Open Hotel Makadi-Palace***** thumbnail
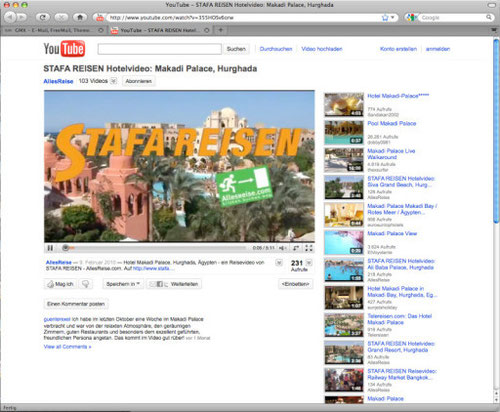The width and height of the screenshot is (500, 412). [x=344, y=105]
